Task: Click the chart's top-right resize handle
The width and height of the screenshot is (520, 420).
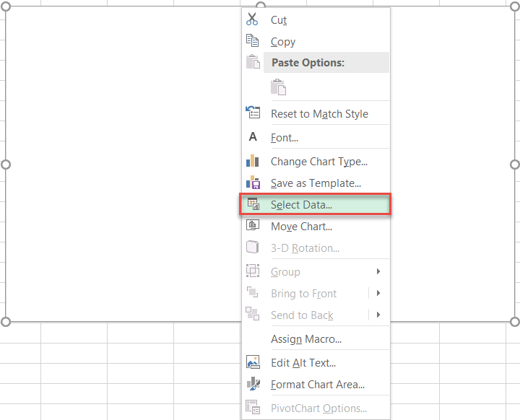Action: 514,6
